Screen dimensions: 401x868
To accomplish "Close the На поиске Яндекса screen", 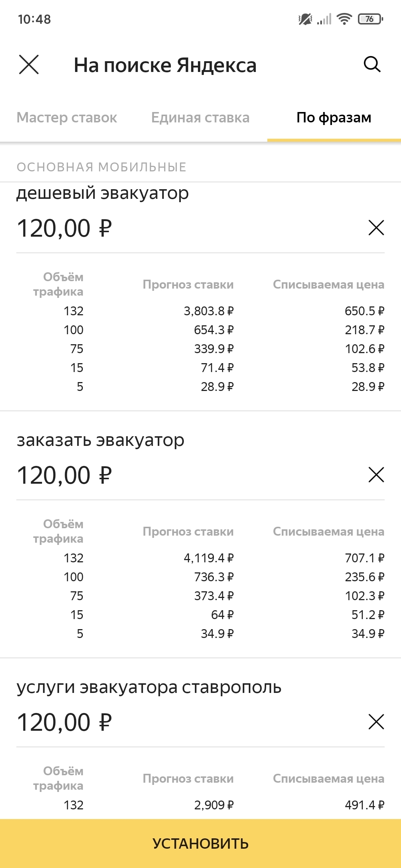I will 29,65.
